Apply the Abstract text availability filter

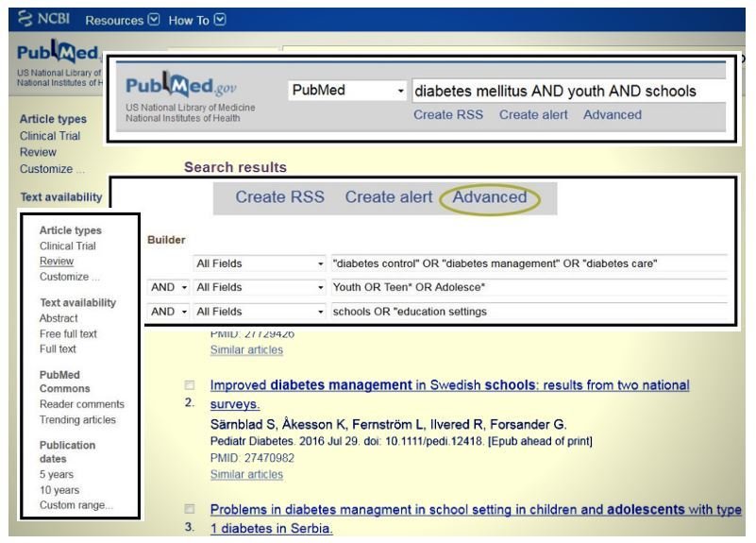59,318
